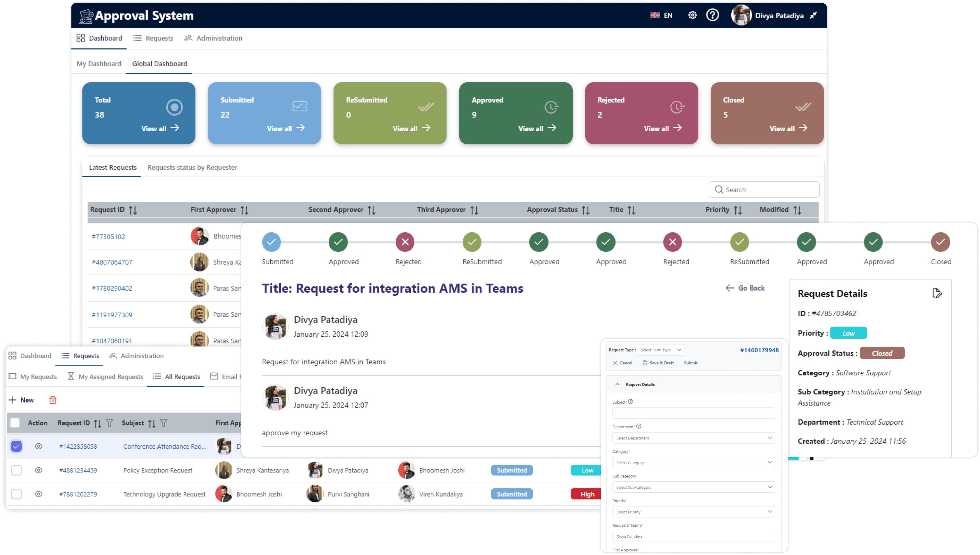Click the filter icon next to Subject

(x=164, y=423)
